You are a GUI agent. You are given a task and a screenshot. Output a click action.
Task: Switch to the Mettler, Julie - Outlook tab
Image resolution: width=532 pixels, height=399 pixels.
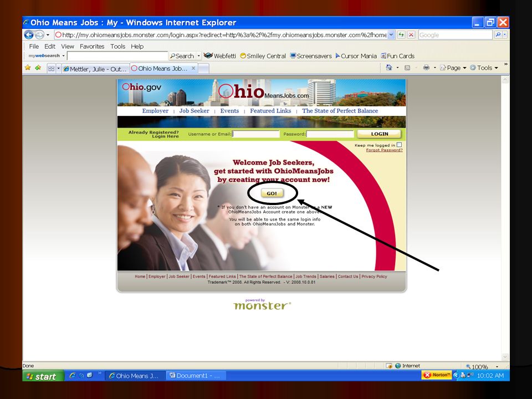coord(96,69)
